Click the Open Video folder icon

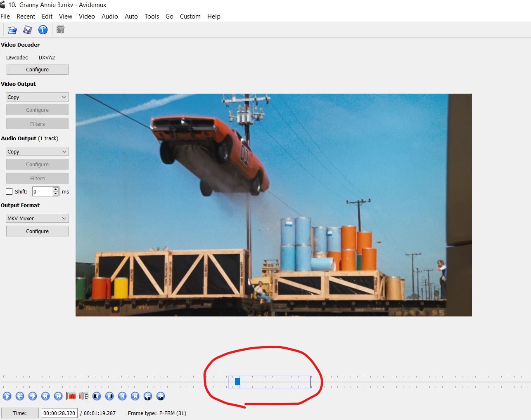(x=12, y=30)
